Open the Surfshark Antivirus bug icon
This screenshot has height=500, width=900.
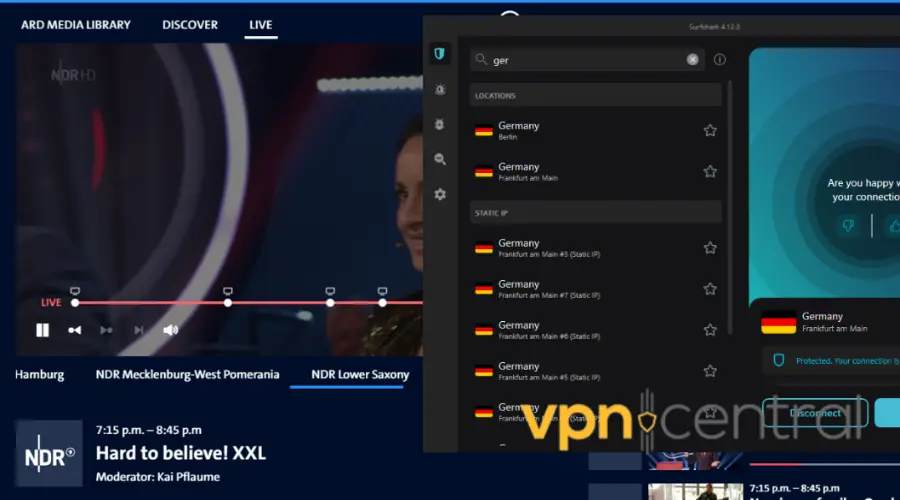[x=440, y=125]
